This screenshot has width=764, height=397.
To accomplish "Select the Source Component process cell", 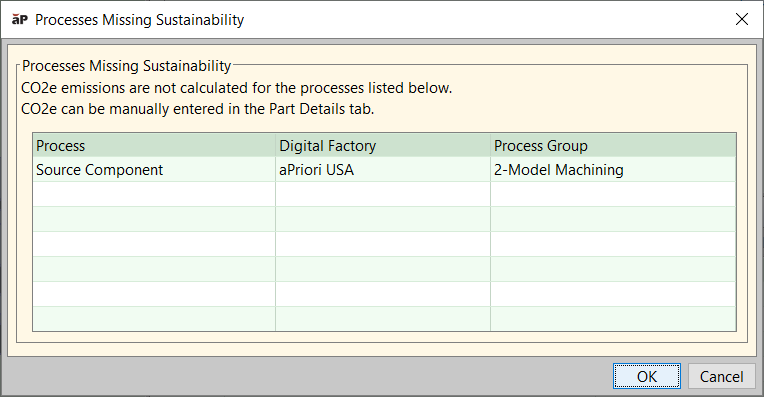I will point(154,170).
